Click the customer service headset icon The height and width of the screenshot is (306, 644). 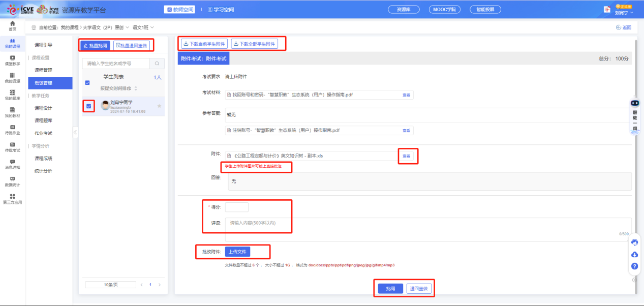[x=634, y=243]
